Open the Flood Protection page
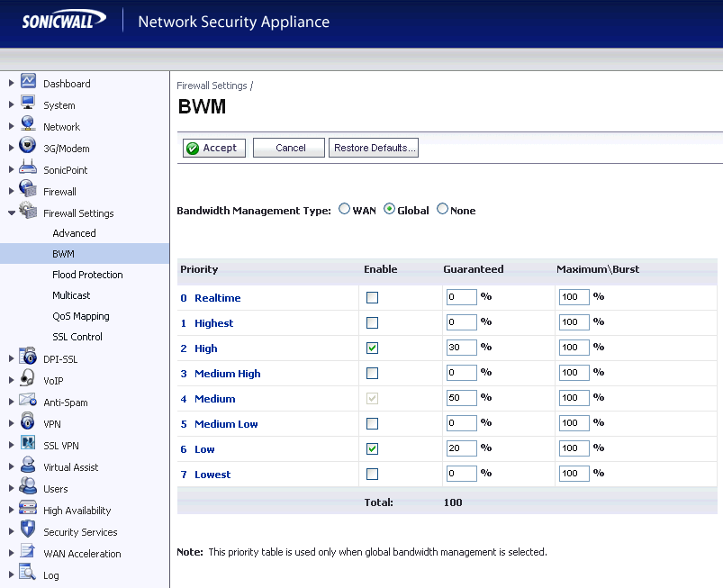This screenshot has height=588, width=723. [87, 275]
